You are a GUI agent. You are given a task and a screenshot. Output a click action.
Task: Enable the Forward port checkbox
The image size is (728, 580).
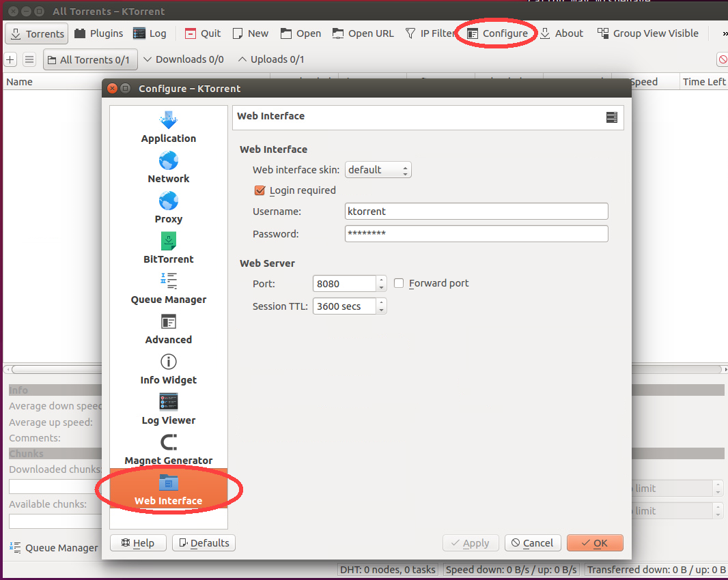click(x=398, y=283)
